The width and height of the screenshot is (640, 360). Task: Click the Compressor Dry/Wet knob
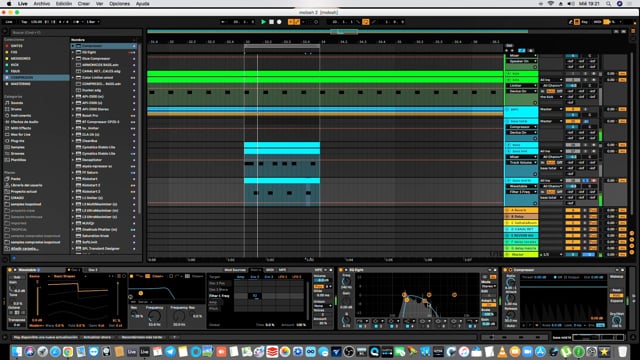[x=617, y=320]
